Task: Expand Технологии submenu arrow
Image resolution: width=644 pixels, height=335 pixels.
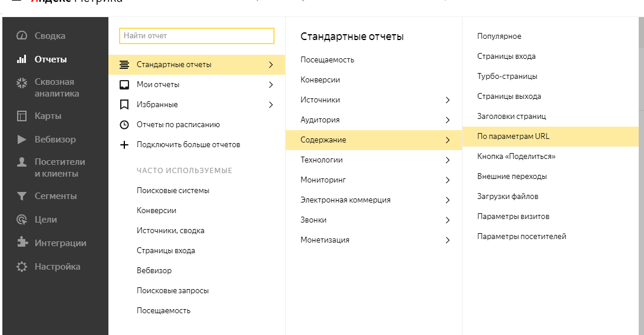Action: [x=448, y=160]
